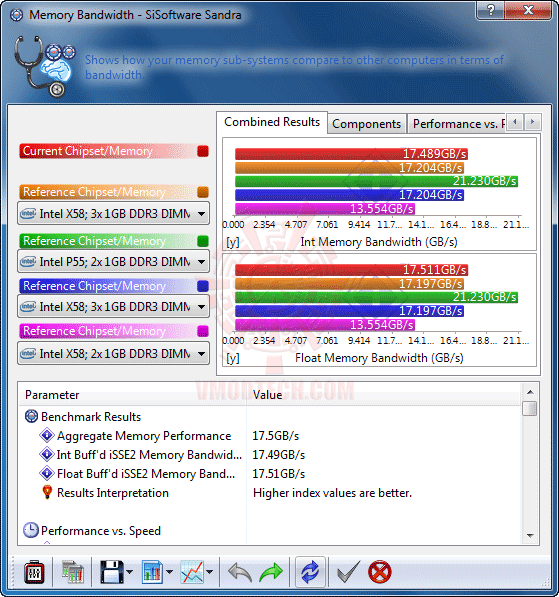Click the Float chart [y] axis button
This screenshot has width=559, height=597.
[x=233, y=358]
